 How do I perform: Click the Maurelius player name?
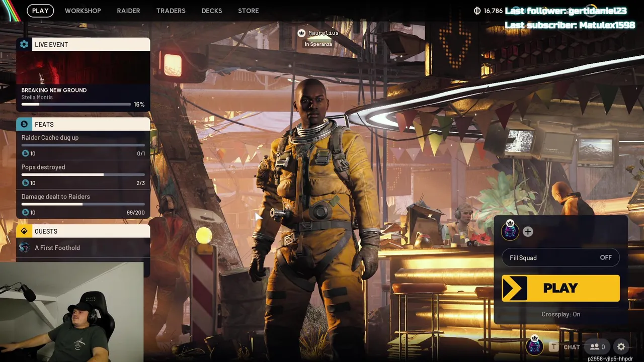coord(324,33)
